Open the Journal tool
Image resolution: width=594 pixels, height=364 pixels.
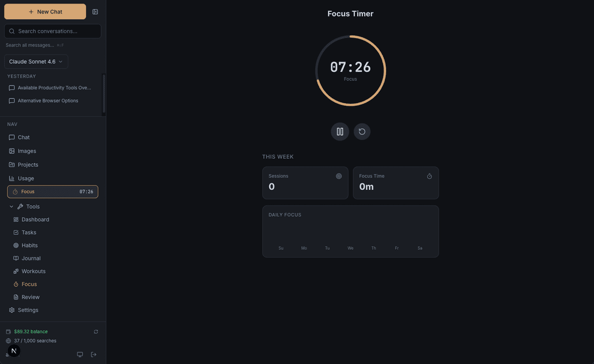[x=17, y=258]
